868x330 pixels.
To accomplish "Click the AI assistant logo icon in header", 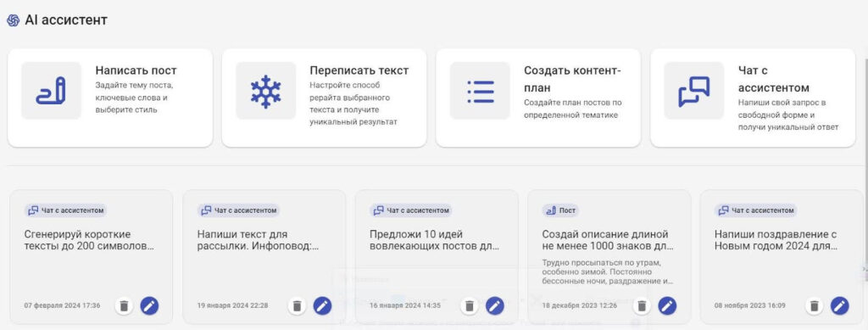I will (x=14, y=20).
